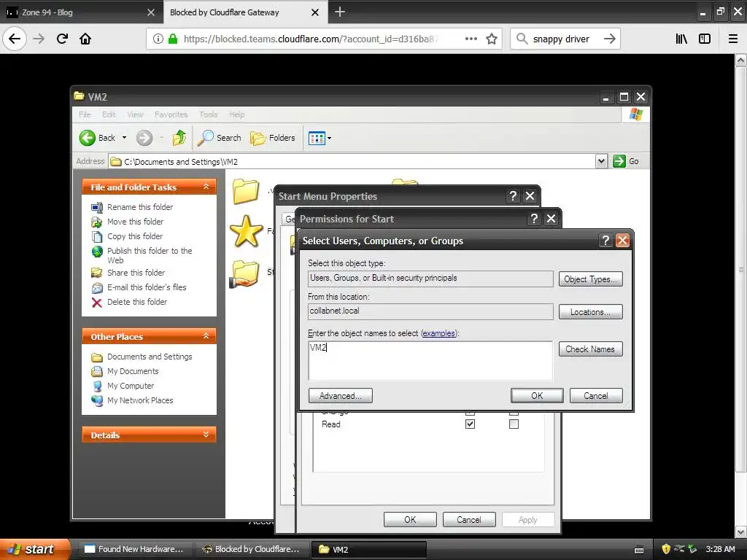Image resolution: width=747 pixels, height=560 pixels.
Task: Open Firefox hamburger menu
Action: pyautogui.click(x=733, y=39)
